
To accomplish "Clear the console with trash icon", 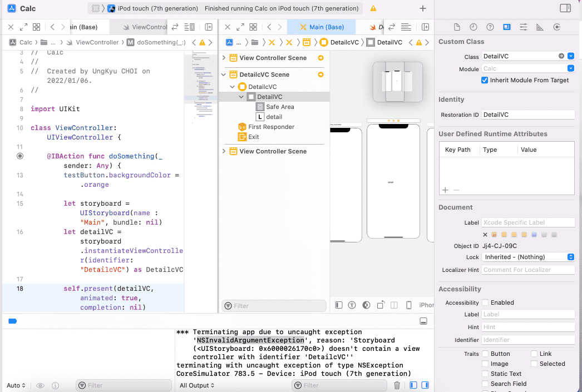I will click(397, 385).
